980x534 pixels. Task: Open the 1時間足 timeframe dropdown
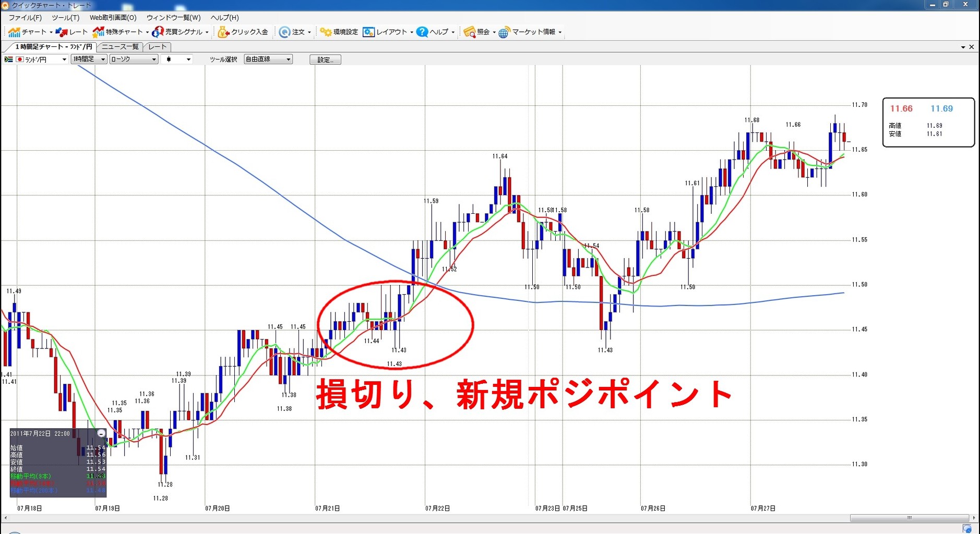click(89, 59)
